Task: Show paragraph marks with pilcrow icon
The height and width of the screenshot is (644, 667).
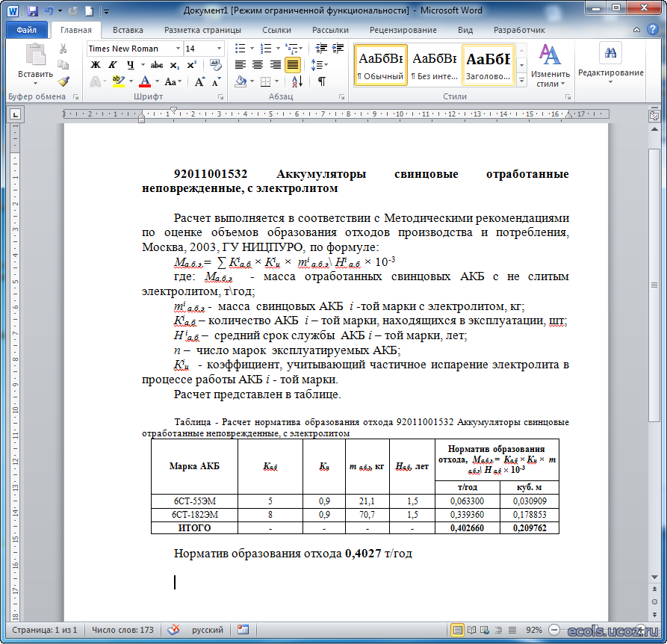Action: coord(321,81)
